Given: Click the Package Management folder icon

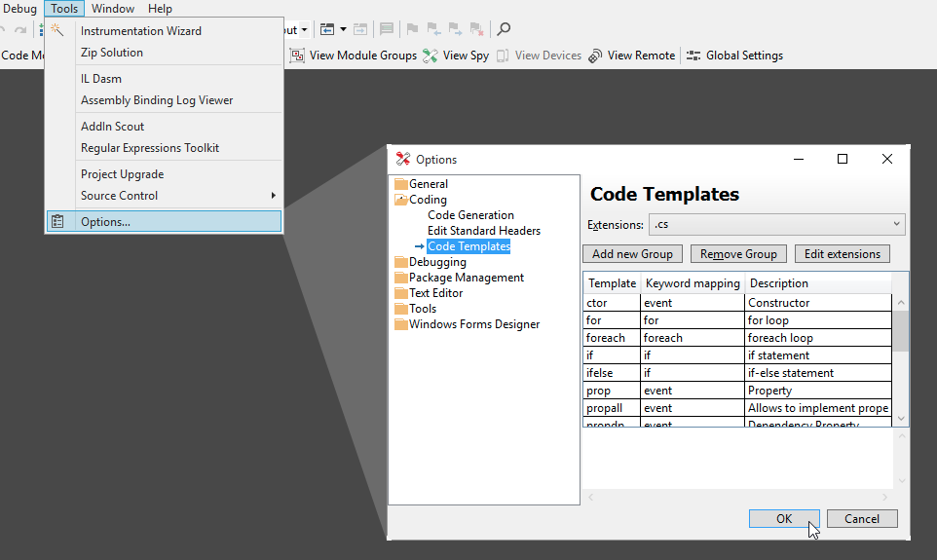Looking at the screenshot, I should (x=401, y=277).
